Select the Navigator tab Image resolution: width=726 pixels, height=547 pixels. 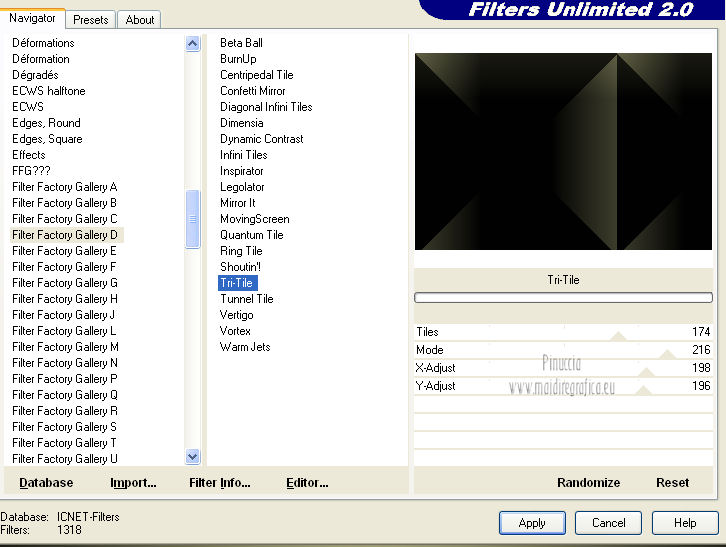pyautogui.click(x=32, y=18)
